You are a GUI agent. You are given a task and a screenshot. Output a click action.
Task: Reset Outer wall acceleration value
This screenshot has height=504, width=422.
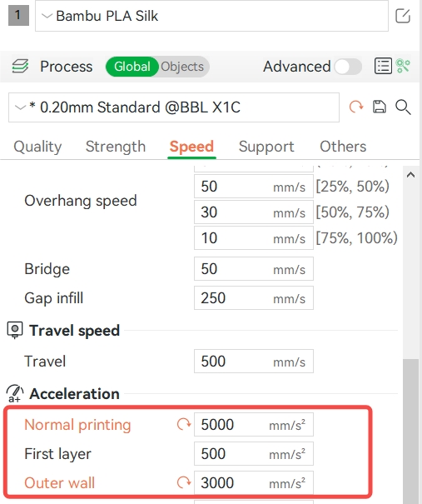(184, 482)
